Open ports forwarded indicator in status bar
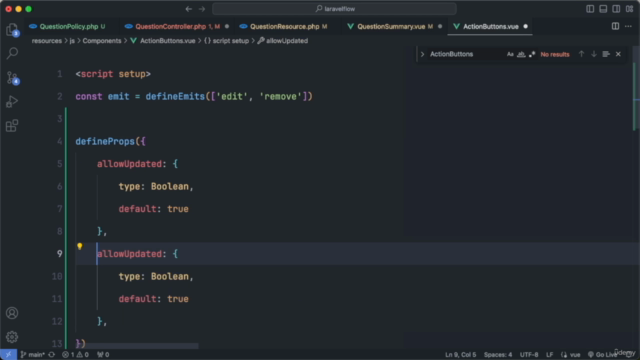This screenshot has height=360, width=640. (103, 354)
